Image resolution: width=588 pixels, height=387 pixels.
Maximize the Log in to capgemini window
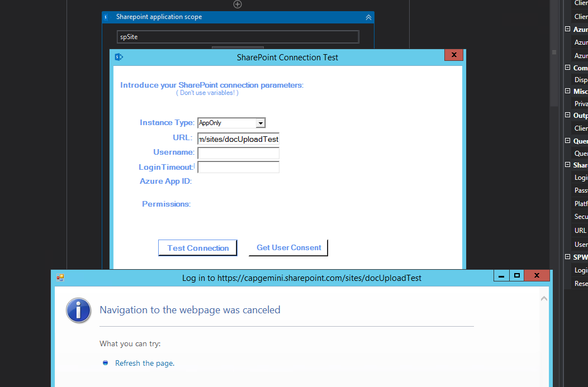click(517, 276)
